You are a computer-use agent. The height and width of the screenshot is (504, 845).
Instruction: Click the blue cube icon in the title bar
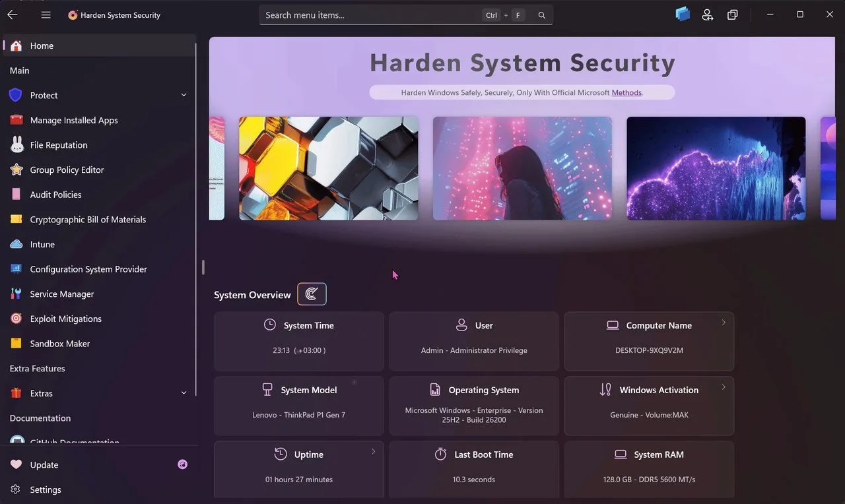tap(683, 14)
